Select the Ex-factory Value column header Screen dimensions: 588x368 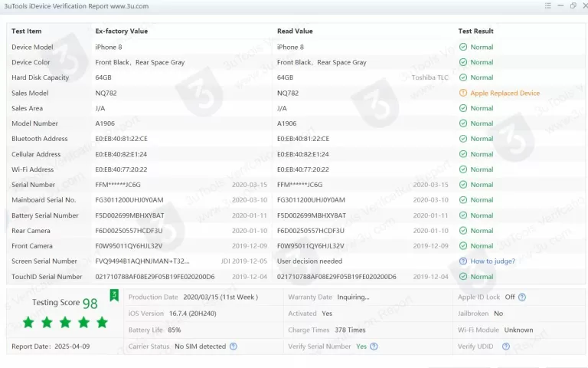click(x=121, y=31)
